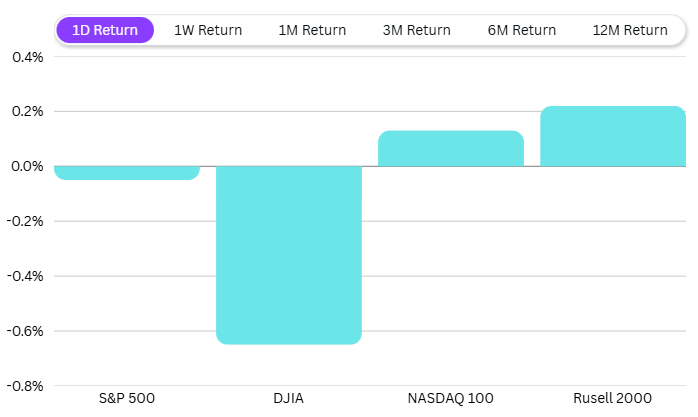Screen dimensions: 698x417
Task: Select the 12M Return tab
Action: click(x=630, y=30)
